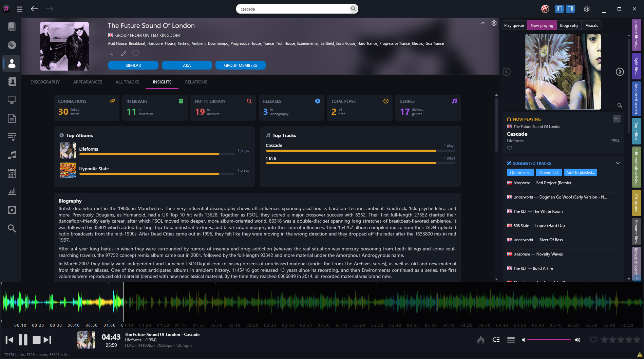Skip to the next track
Viewport: 644px width, 359px height.
pos(48,340)
